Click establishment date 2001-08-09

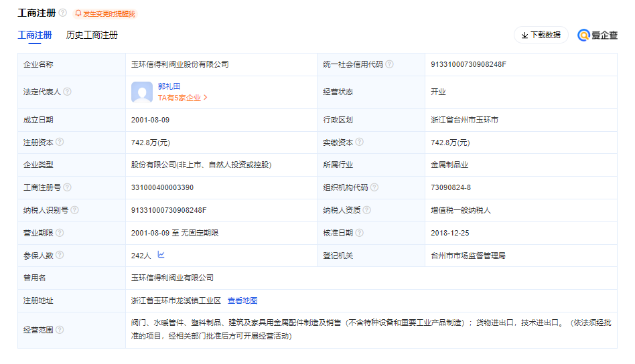click(x=150, y=120)
